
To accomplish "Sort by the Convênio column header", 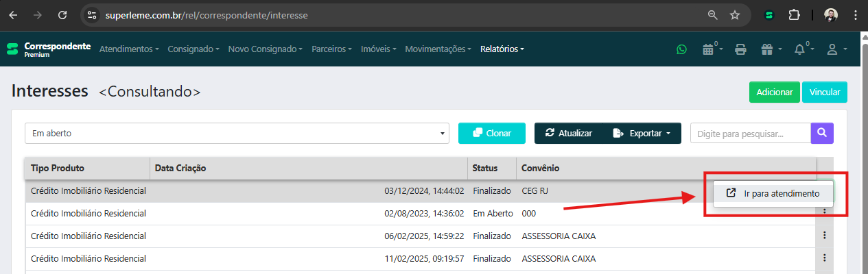I will [666, 168].
